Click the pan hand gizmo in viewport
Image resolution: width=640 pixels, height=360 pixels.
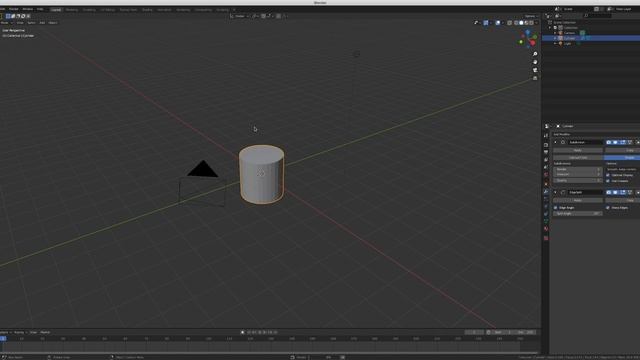535,62
